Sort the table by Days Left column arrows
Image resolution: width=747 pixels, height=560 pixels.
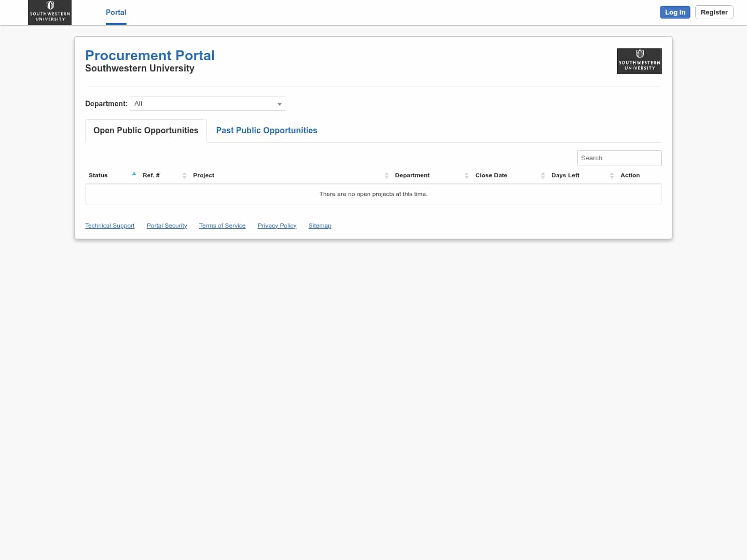612,175
